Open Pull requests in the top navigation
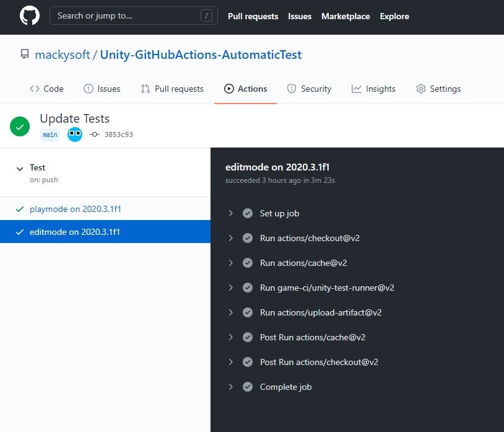This screenshot has width=504, height=432. pos(253,16)
